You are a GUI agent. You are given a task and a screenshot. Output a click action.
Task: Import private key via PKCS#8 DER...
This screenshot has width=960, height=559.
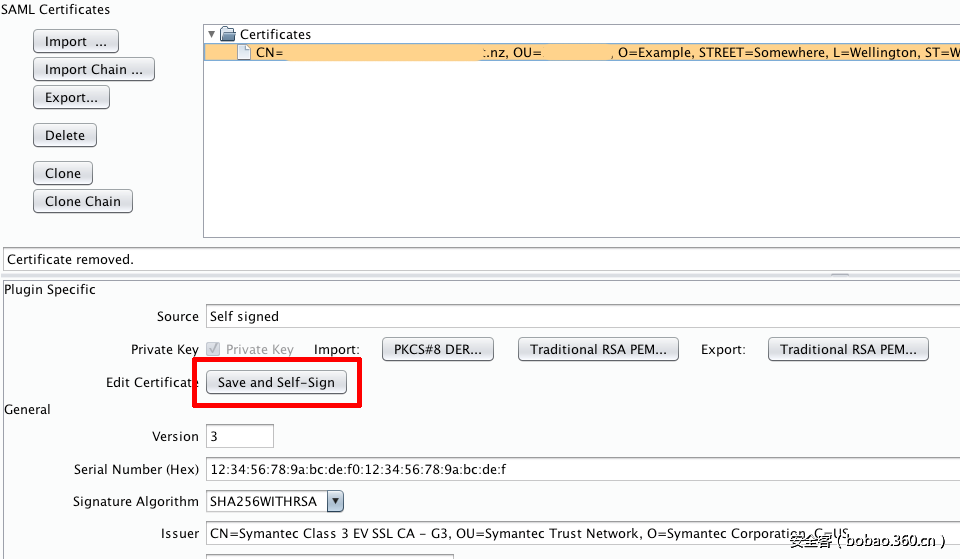coord(438,349)
